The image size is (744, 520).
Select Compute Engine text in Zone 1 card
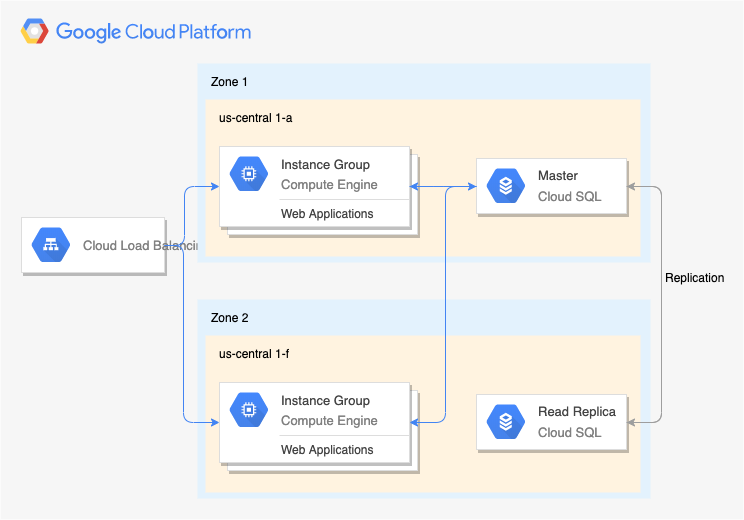tap(329, 185)
